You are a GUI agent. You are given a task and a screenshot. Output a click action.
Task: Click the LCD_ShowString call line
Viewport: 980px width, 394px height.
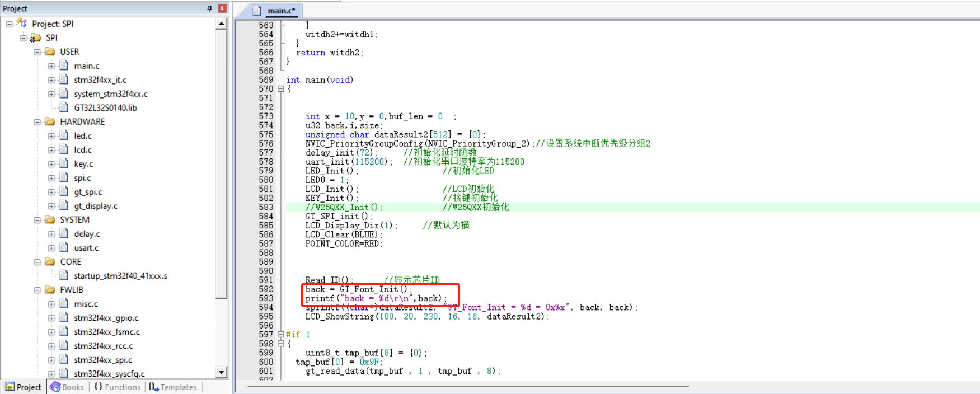pos(428,316)
